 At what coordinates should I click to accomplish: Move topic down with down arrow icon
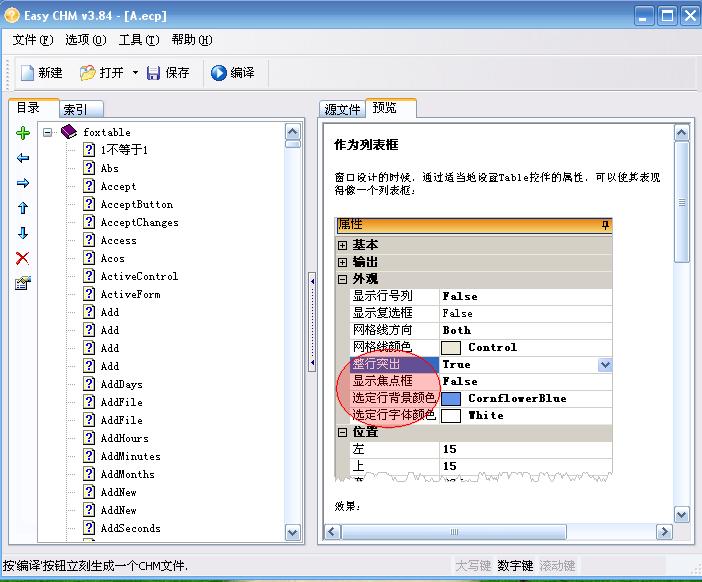click(23, 233)
